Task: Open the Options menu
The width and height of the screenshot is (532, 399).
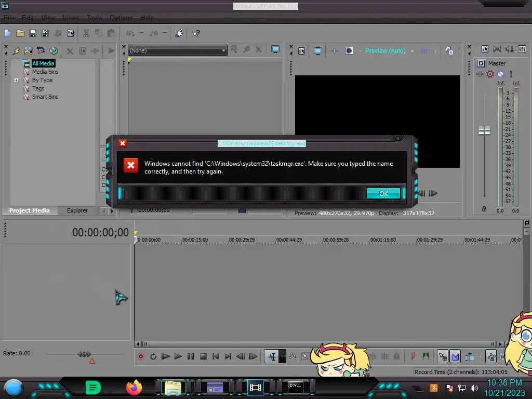Action: click(121, 18)
